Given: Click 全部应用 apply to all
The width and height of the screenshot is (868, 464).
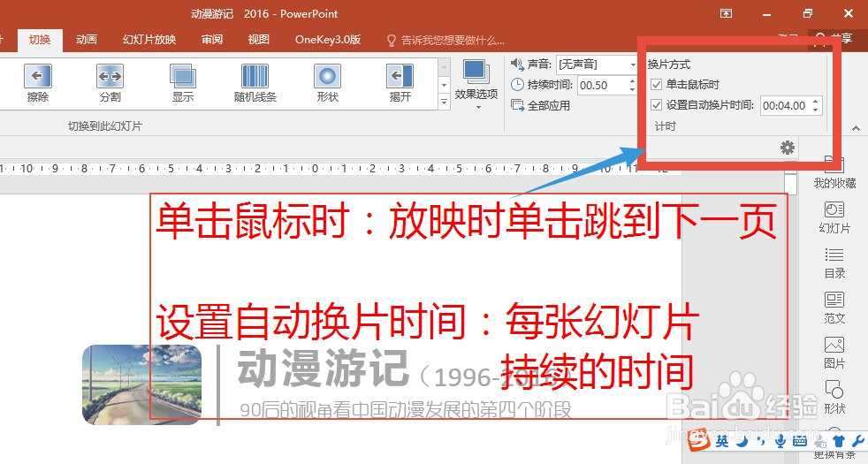Looking at the screenshot, I should click(541, 105).
